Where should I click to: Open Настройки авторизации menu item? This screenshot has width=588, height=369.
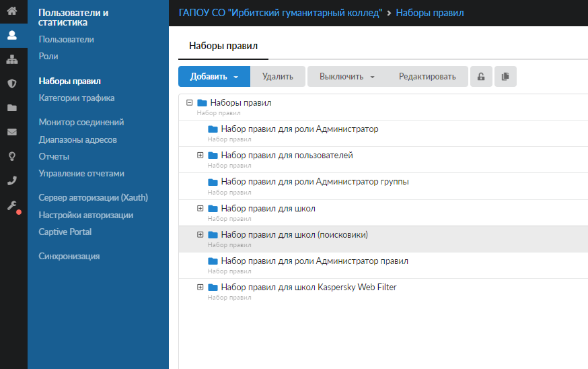click(86, 215)
